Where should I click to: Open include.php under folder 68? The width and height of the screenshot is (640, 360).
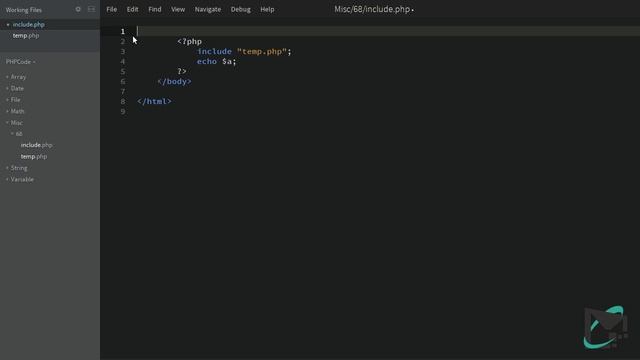[36, 145]
